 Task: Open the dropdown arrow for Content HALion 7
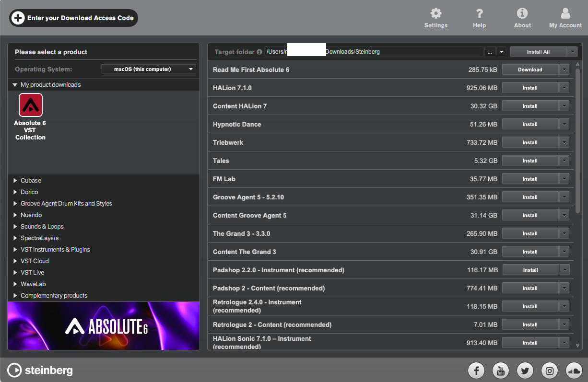coord(564,106)
